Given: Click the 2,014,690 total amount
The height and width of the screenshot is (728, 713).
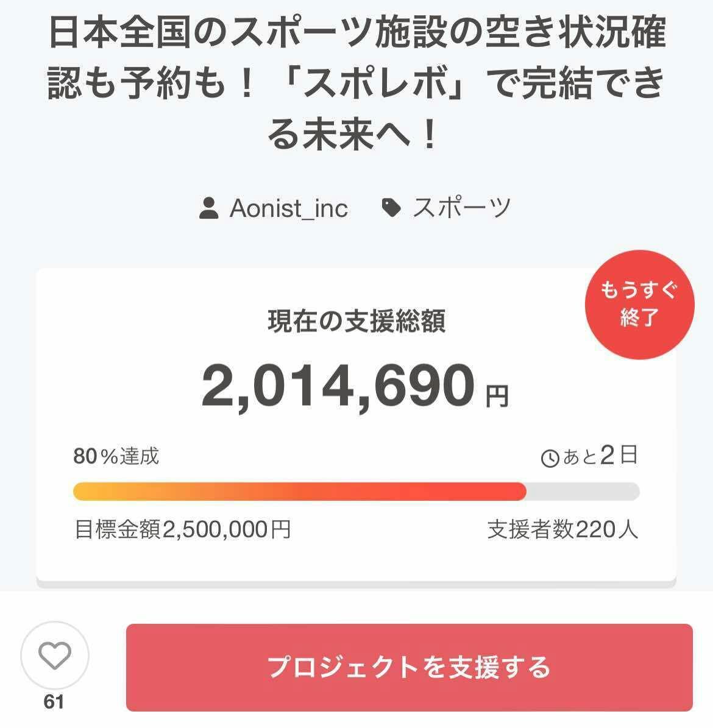Looking at the screenshot, I should click(338, 387).
